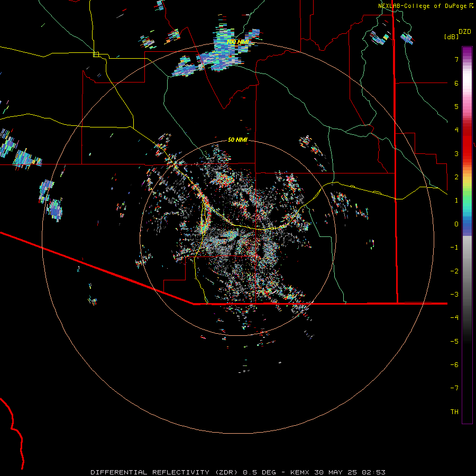Click the 30 MAY 25 date text
The width and height of the screenshot is (476, 476).
[336, 472]
